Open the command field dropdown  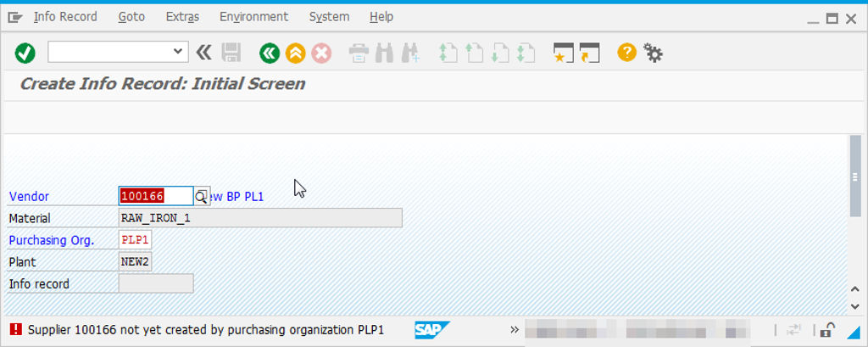point(178,52)
